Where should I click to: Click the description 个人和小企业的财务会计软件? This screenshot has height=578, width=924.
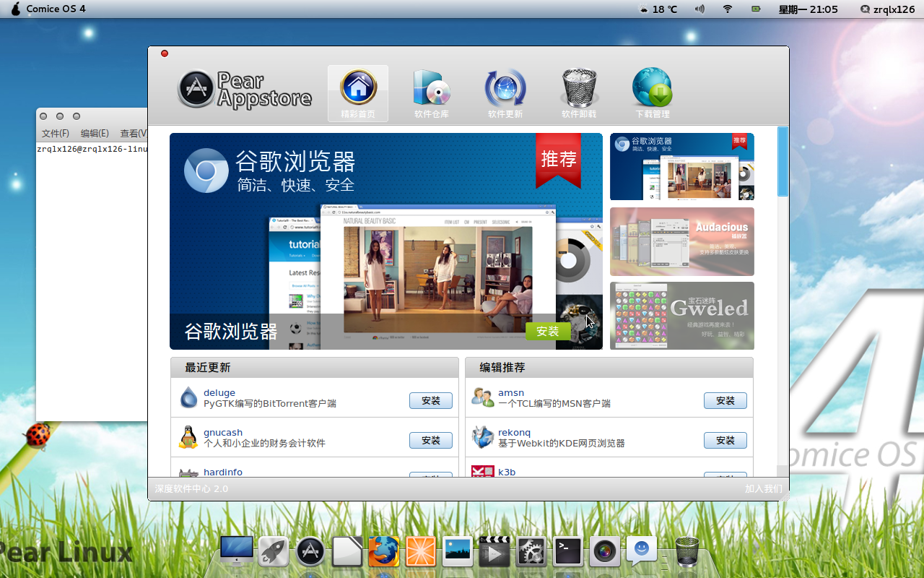point(265,444)
